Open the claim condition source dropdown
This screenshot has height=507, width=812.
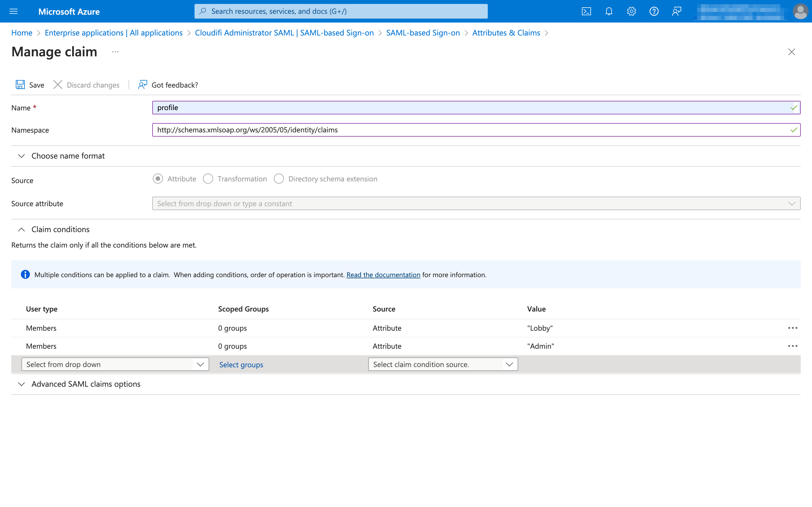pos(509,364)
